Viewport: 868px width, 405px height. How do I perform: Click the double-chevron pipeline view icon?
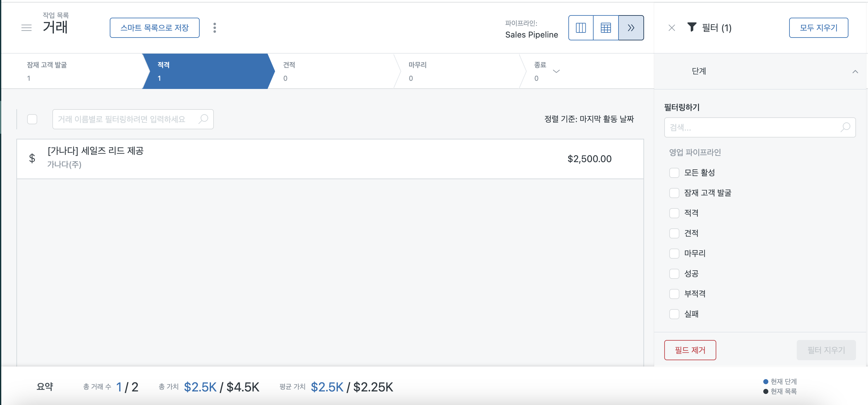click(631, 28)
